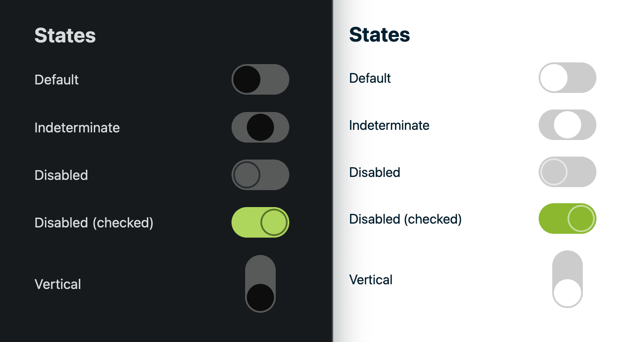Click the Default label text, dark theme
This screenshot has height=342, width=644.
click(x=56, y=80)
